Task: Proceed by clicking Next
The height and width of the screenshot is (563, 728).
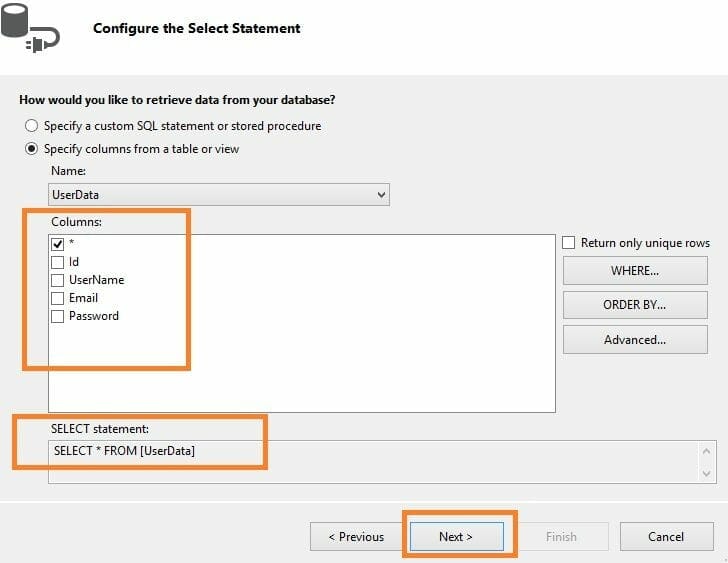Action: click(456, 537)
